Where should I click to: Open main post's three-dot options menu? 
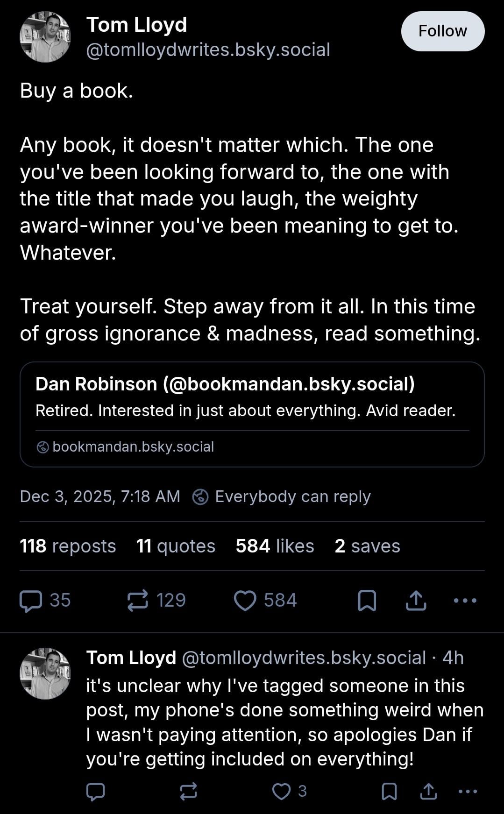click(465, 601)
